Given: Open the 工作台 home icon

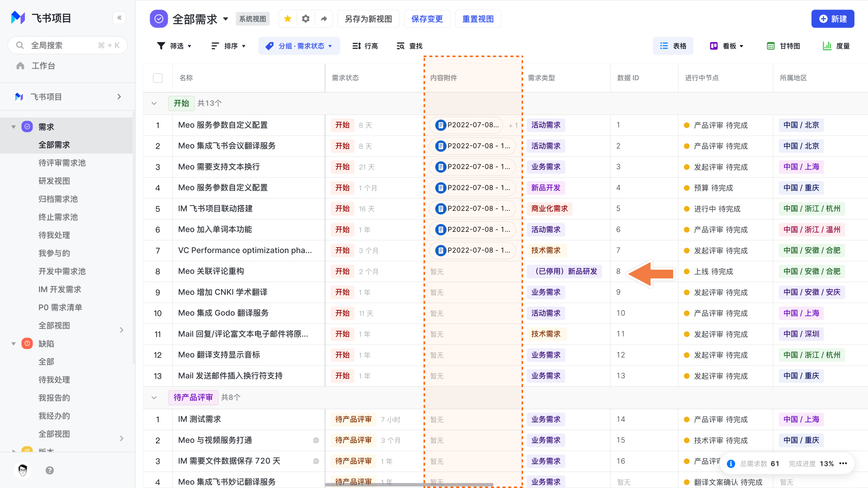Looking at the screenshot, I should click(x=20, y=66).
